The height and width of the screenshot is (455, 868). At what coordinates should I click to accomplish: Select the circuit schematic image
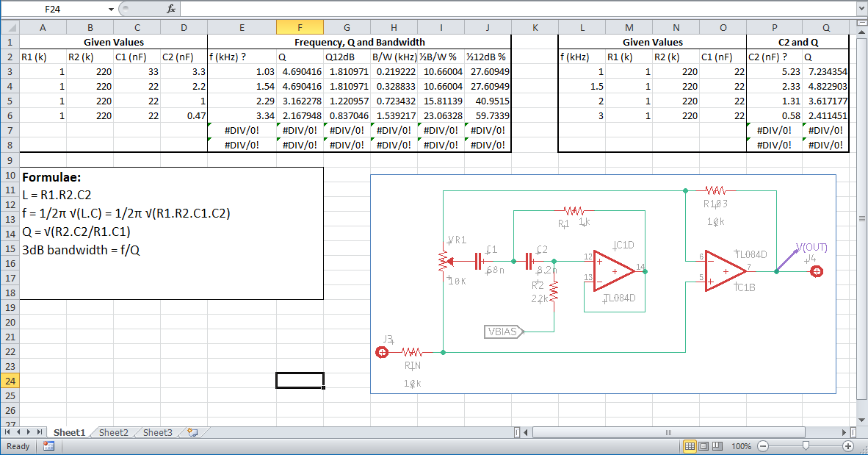pyautogui.click(x=603, y=284)
